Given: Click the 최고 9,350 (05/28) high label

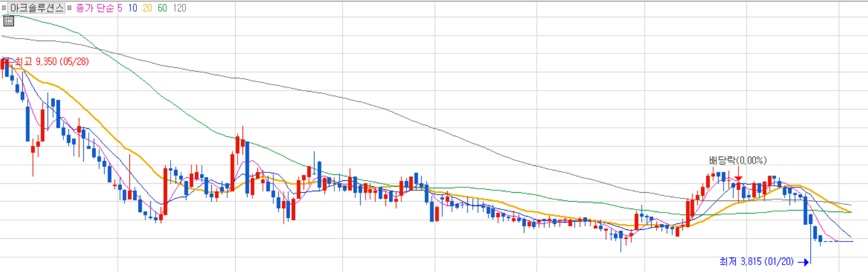Looking at the screenshot, I should click(52, 61).
